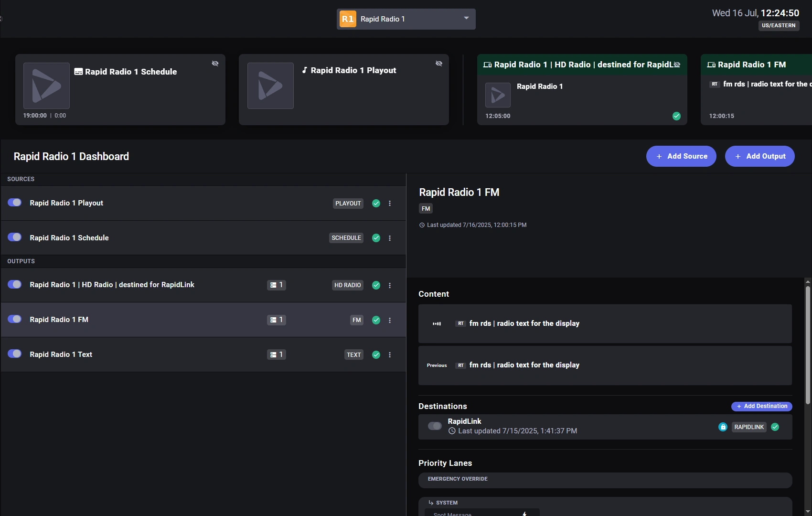
Task: Click the destination count badge on Rapid Radio 1 FM row
Action: pyautogui.click(x=277, y=320)
